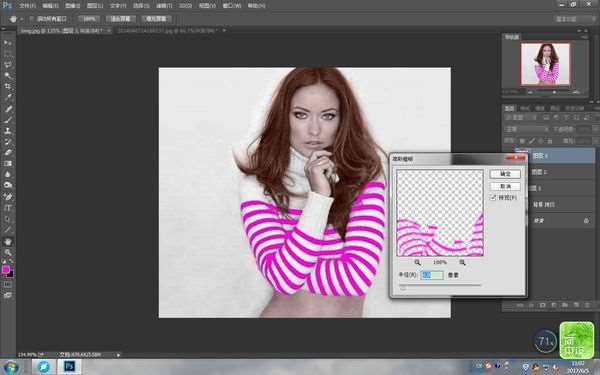Click the Navigator zoom slider

(553, 92)
